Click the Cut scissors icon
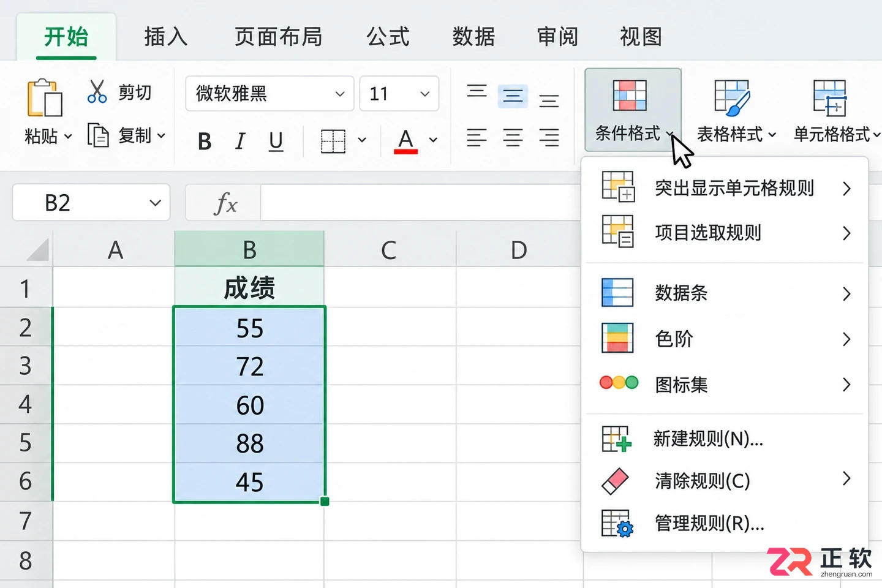Image resolution: width=882 pixels, height=588 pixels. (x=97, y=91)
